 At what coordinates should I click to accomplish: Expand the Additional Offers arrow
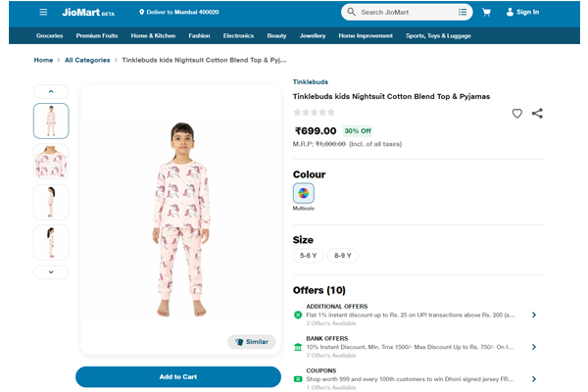click(534, 315)
